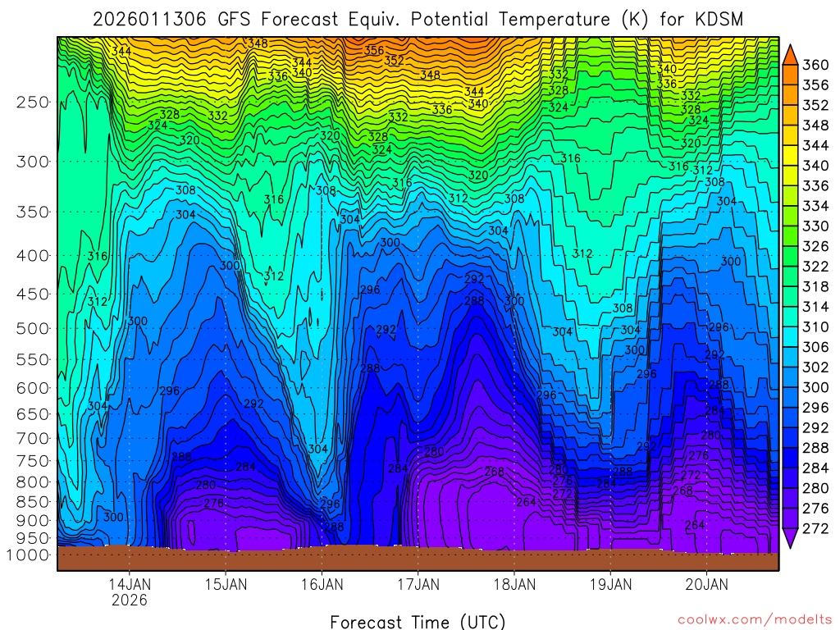
Task: Click the purple bottom arrow of the colorbar
Action: coord(790,538)
